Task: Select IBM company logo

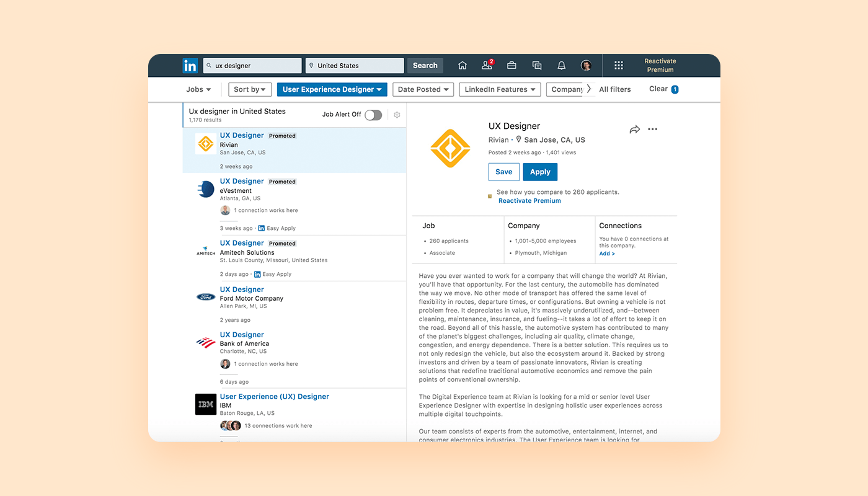Action: click(x=205, y=404)
